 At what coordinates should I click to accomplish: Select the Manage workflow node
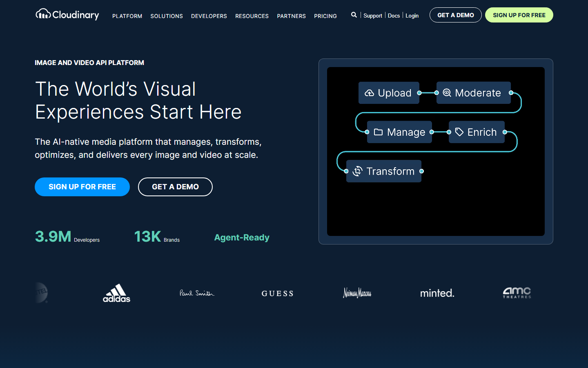[x=399, y=132]
